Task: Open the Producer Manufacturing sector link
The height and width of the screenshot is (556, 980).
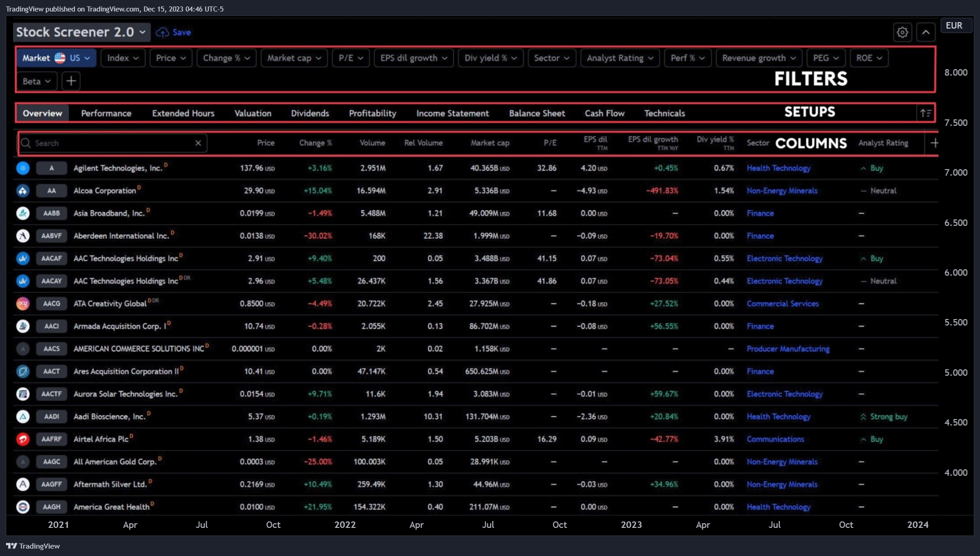Action: click(x=788, y=349)
